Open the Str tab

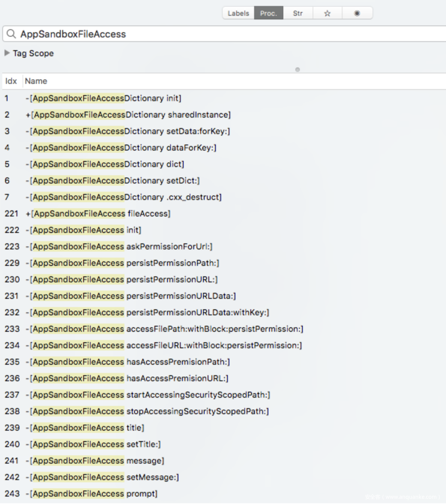tap(298, 13)
